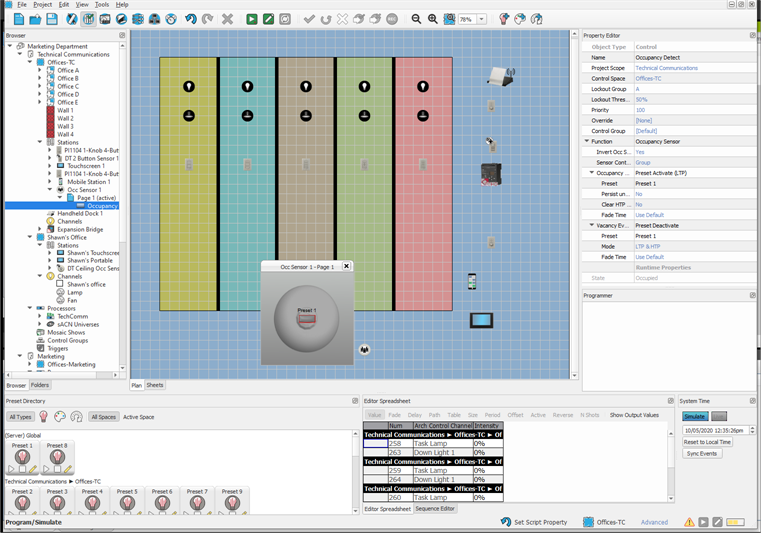
Task: Open the Project menu
Action: pos(41,4)
